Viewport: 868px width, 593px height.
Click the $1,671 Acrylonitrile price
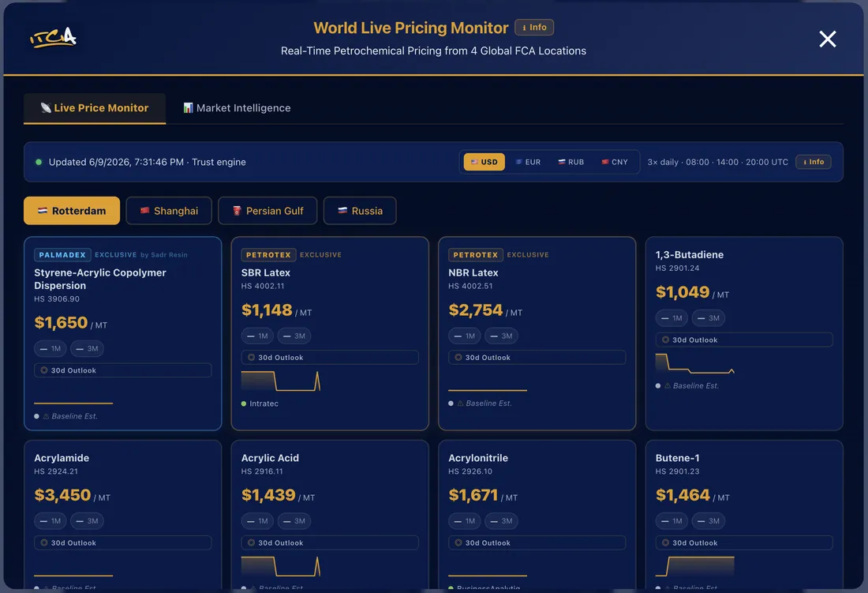(473, 494)
